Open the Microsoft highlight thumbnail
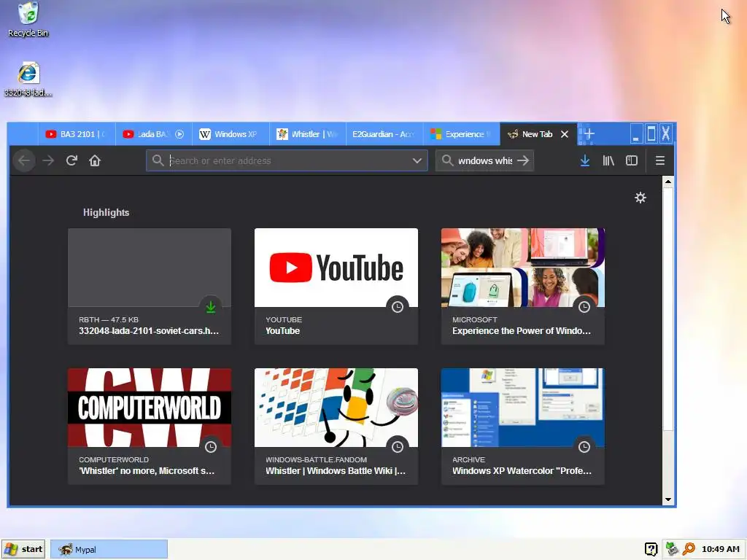This screenshot has width=747, height=560. [x=523, y=268]
